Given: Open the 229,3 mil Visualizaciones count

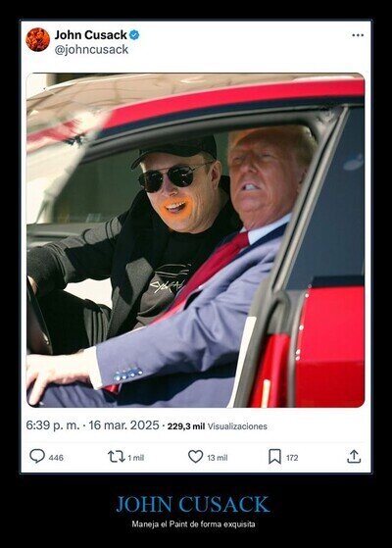Looking at the screenshot, I should [x=217, y=426].
